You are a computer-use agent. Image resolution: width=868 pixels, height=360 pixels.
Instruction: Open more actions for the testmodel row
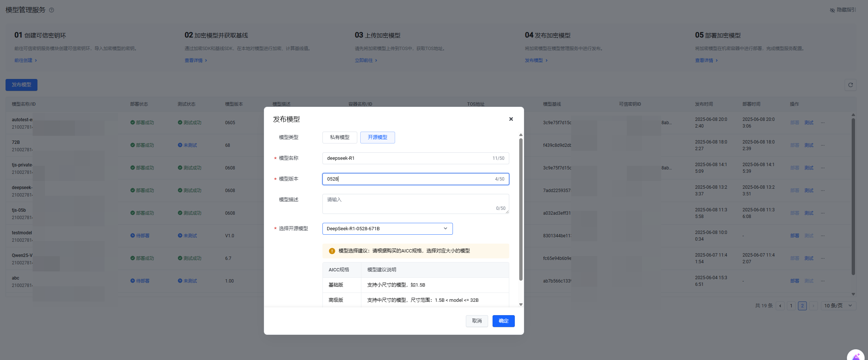[x=823, y=236]
